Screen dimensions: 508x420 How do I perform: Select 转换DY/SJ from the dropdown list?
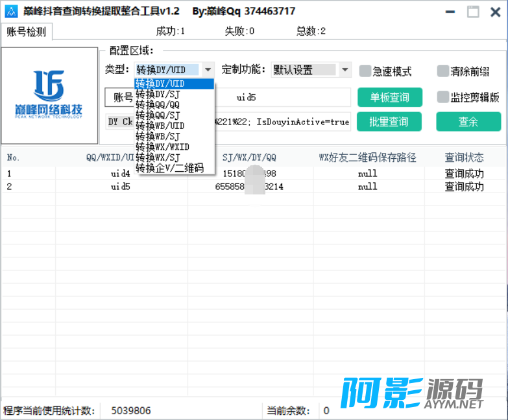[158, 94]
